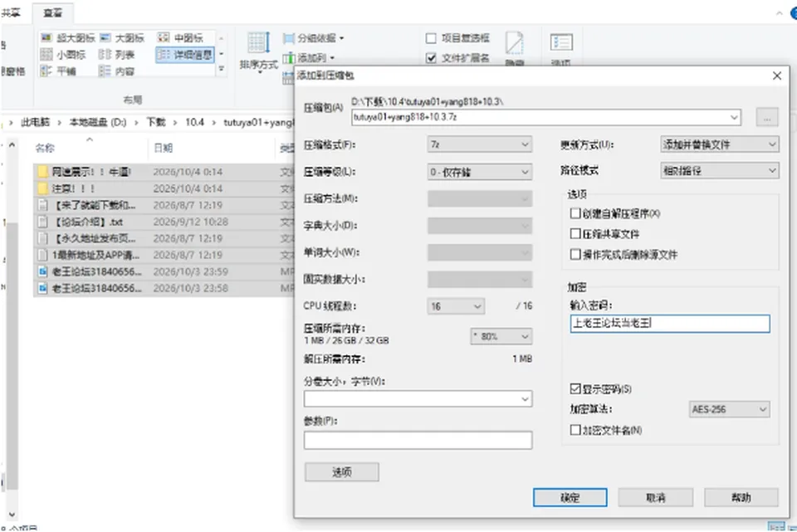Screen dimensions: 797x532
Task: Click the archive name field
Action: [x=546, y=117]
